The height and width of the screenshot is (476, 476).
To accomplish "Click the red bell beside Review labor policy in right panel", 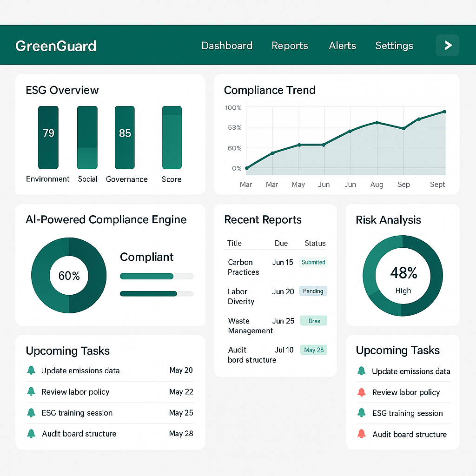I will tap(361, 392).
